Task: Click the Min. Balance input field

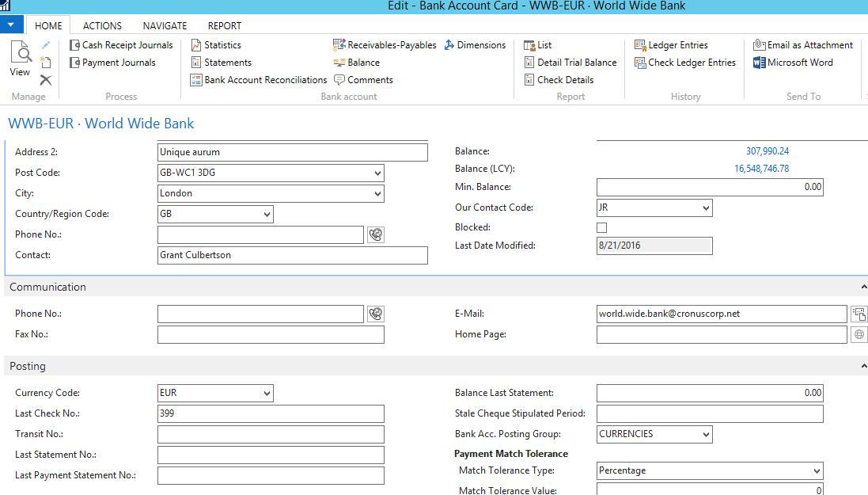Action: click(710, 188)
